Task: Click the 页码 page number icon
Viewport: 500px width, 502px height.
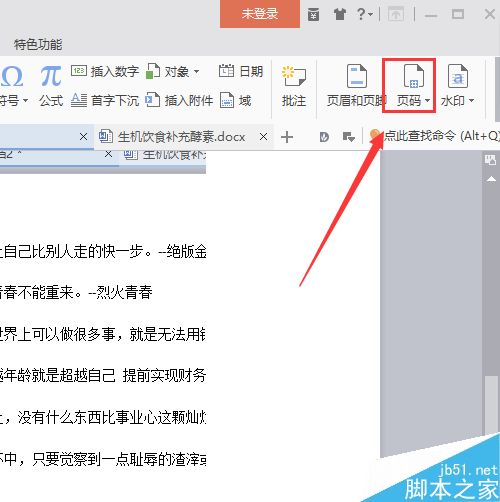Action: (x=413, y=76)
